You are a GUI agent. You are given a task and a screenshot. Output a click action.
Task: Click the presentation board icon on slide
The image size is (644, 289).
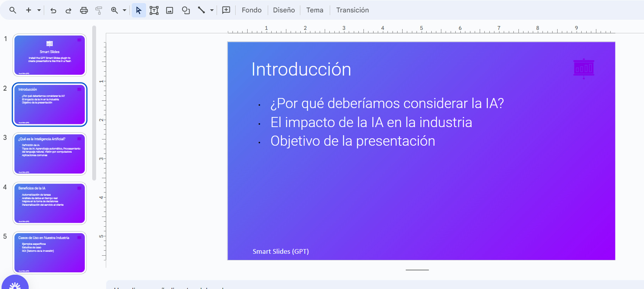[584, 69]
